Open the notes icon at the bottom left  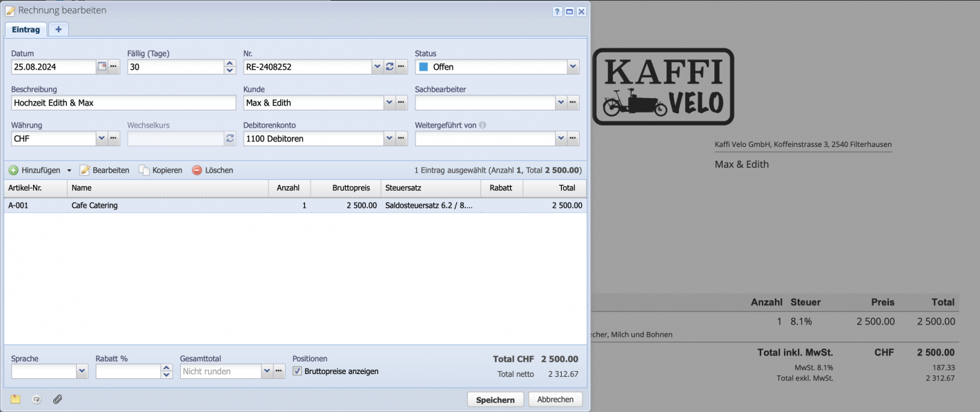point(15,399)
